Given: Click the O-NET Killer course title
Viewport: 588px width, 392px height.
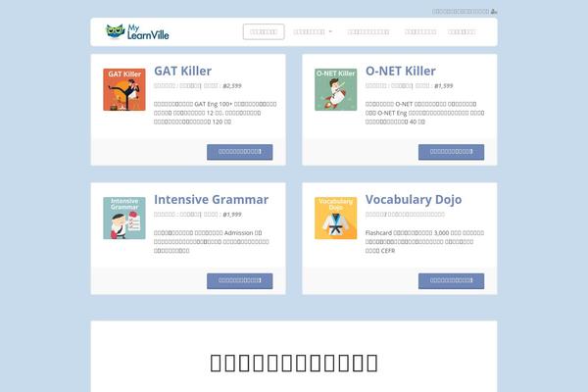Looking at the screenshot, I should click(401, 71).
